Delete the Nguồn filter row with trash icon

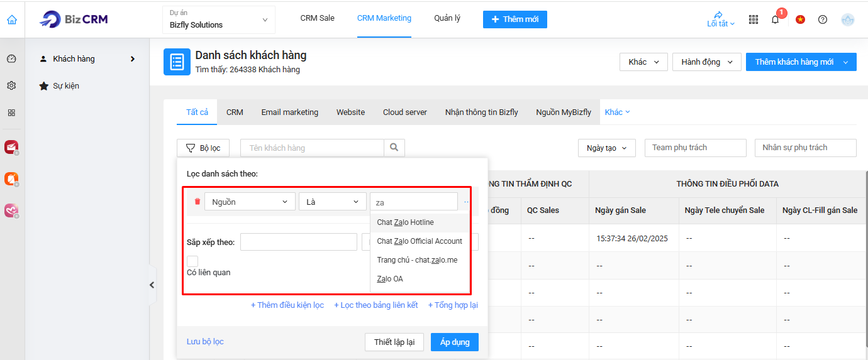pyautogui.click(x=198, y=202)
